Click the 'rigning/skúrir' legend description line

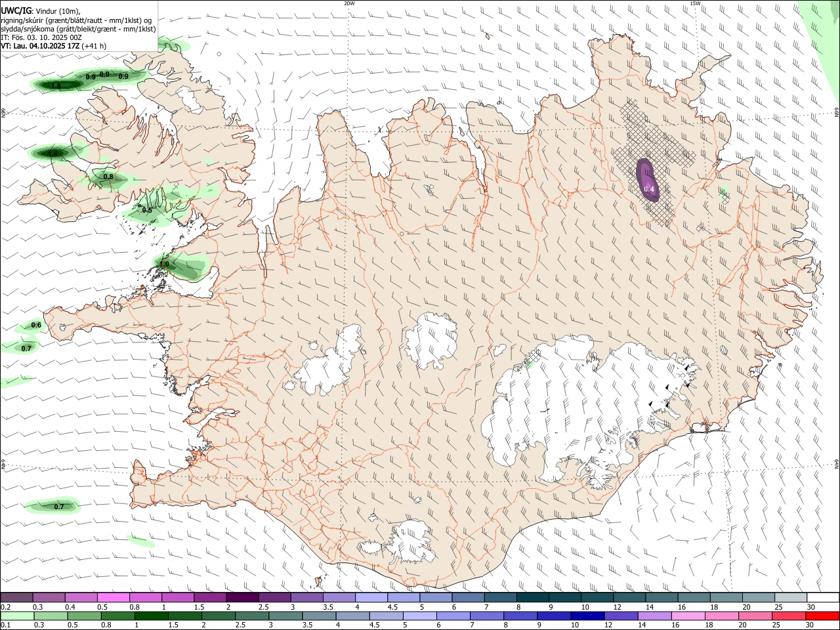[x=76, y=20]
